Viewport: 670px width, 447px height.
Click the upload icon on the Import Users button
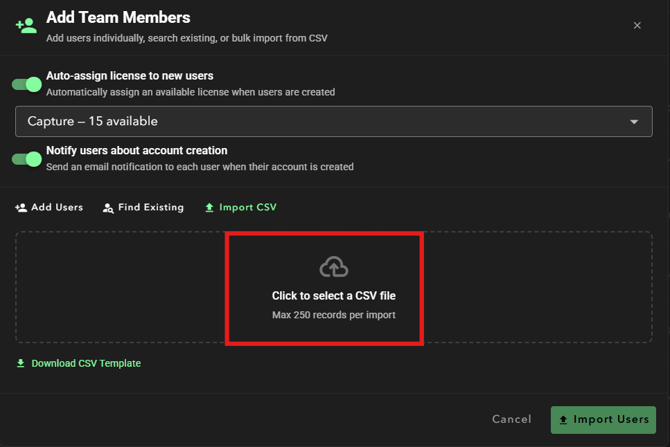coord(564,420)
